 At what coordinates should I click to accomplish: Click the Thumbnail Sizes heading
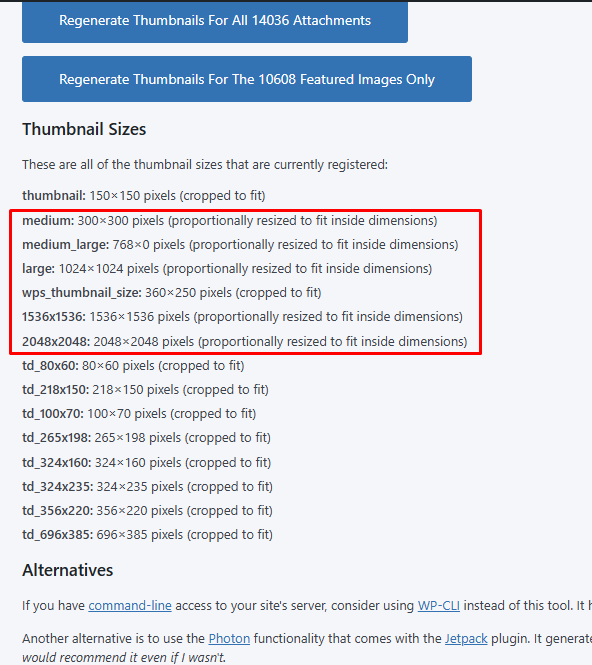[84, 129]
